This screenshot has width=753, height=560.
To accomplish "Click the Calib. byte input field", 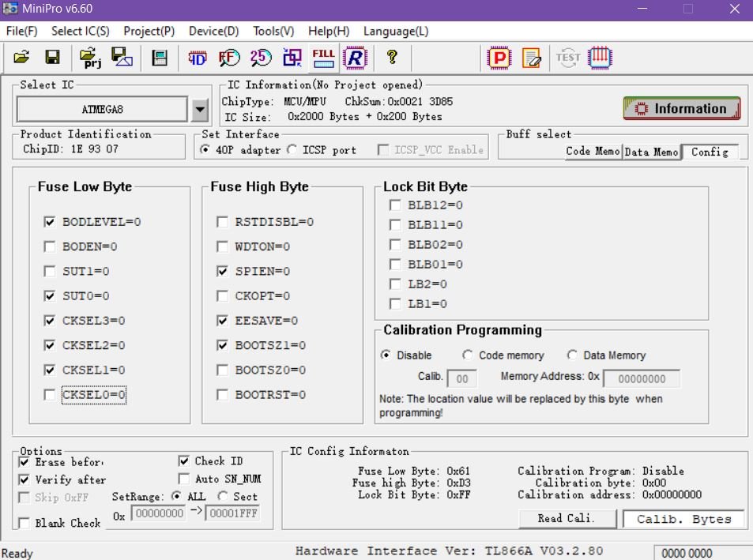I will (x=462, y=378).
